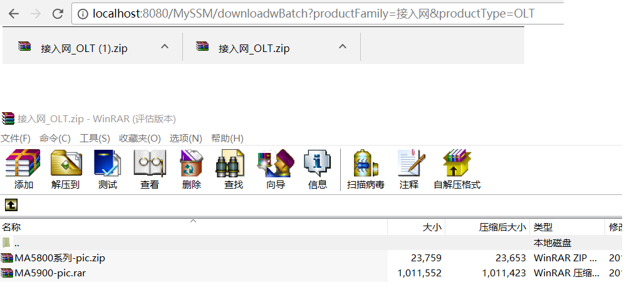Click the parent folder '..' icon
Image resolution: width=644 pixels, height=292 pixels.
click(x=6, y=242)
